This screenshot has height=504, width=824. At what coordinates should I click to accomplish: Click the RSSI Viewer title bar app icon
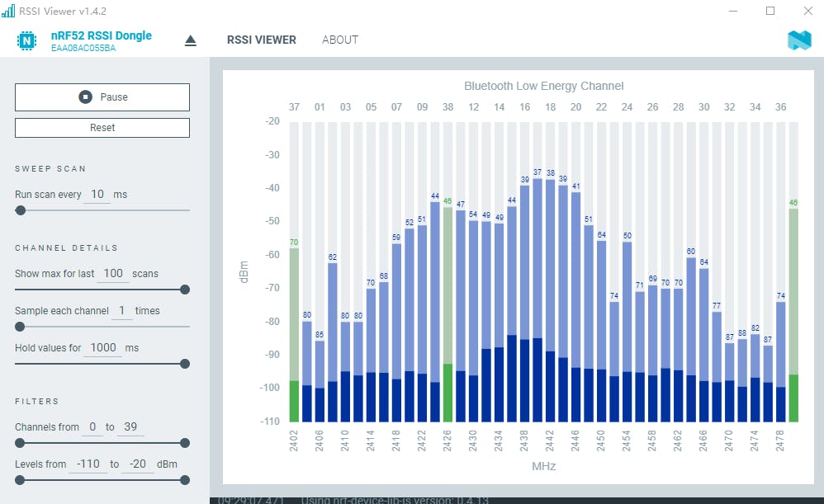pyautogui.click(x=8, y=11)
